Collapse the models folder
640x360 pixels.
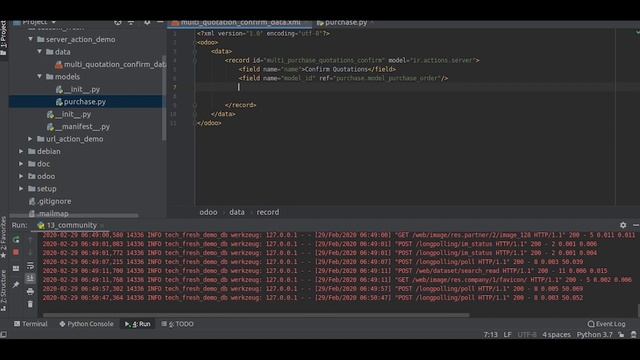tap(40, 77)
